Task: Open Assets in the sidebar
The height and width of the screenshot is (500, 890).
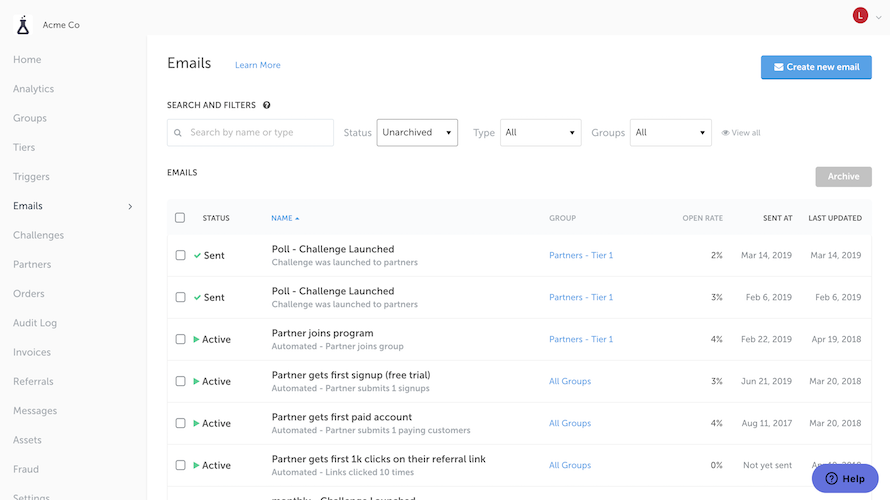Action: point(27,440)
